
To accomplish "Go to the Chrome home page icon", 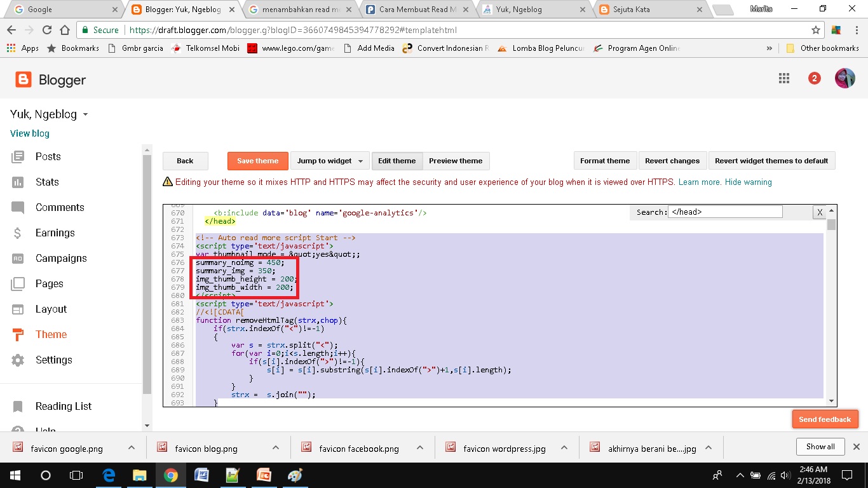I will pos(64,30).
